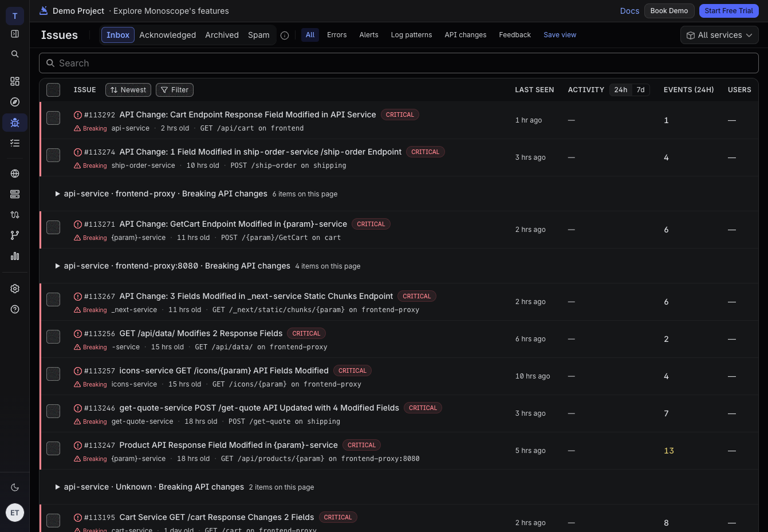768x532 pixels.
Task: Open the dashboards grid sidebar icon
Action: (x=15, y=81)
